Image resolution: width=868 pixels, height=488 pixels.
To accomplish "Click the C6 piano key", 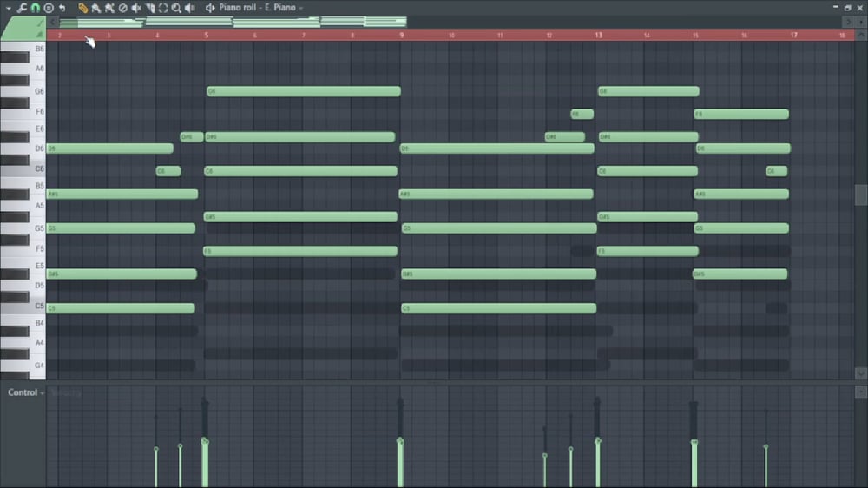I will coord(23,169).
